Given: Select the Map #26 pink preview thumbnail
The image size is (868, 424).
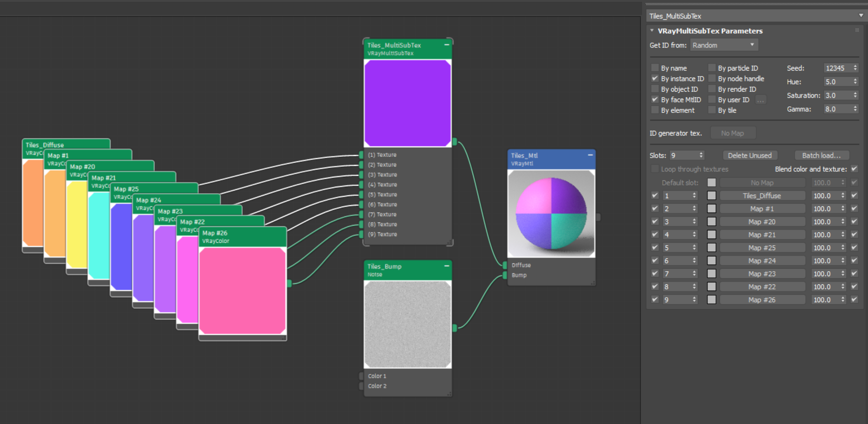Looking at the screenshot, I should (x=242, y=291).
